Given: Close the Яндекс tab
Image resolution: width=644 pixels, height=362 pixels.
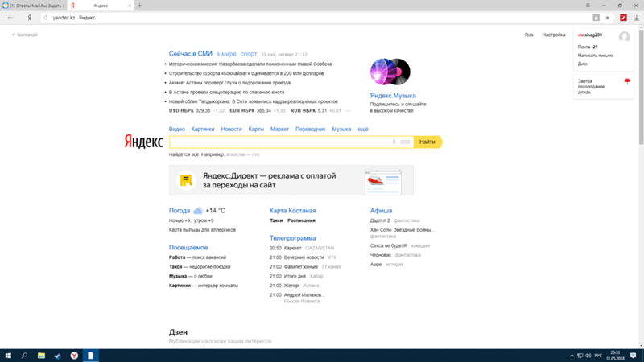Looking at the screenshot, I should (x=130, y=6).
